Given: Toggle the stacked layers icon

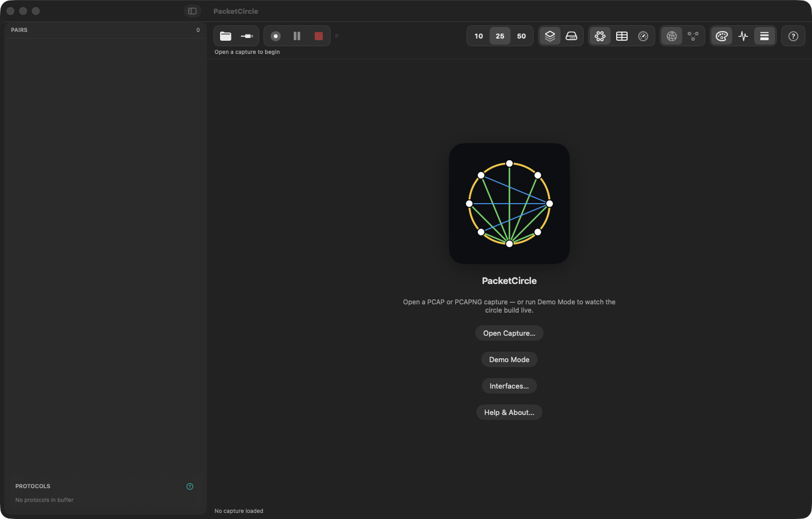Looking at the screenshot, I should (550, 36).
